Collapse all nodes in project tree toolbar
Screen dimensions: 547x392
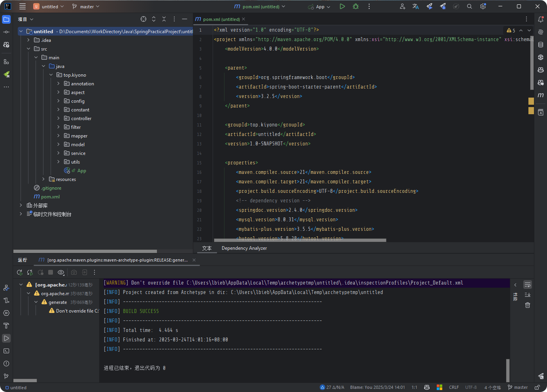[x=164, y=19]
